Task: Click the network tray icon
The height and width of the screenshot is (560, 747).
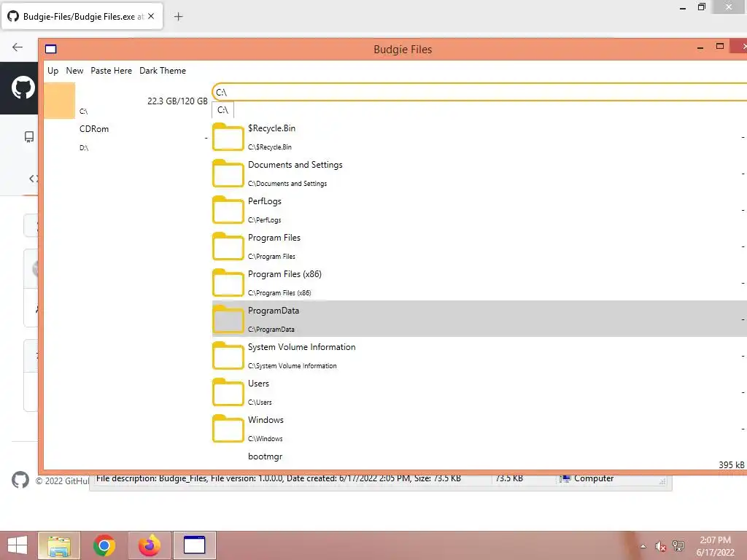Action: 678,545
